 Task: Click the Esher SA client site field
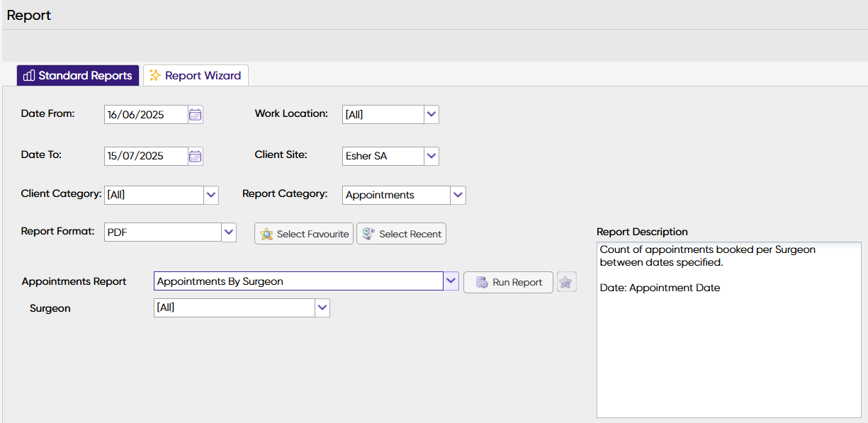tap(383, 156)
